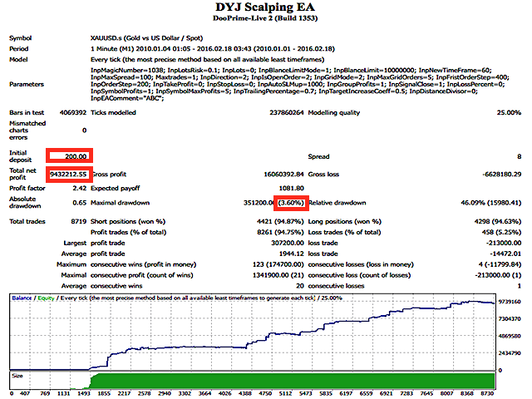This screenshot has width=532, height=399.
Task: Click the InpEAComment="ABC" parameter line
Action: coord(127,98)
